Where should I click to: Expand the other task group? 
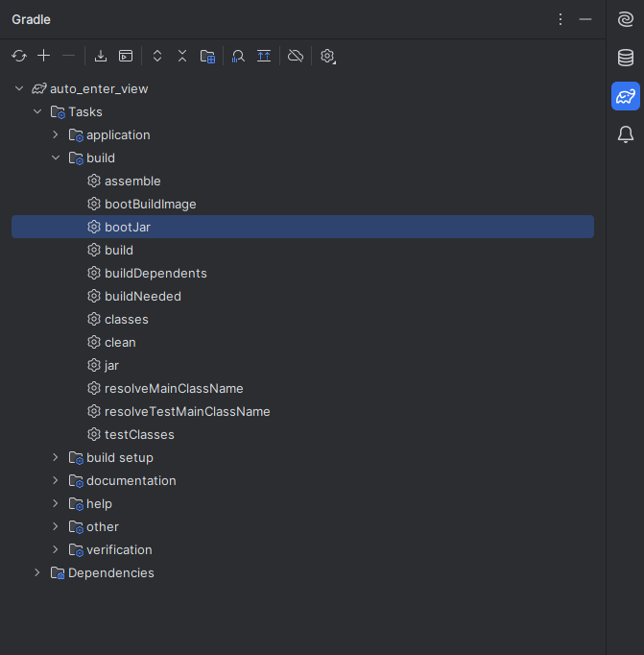(56, 526)
